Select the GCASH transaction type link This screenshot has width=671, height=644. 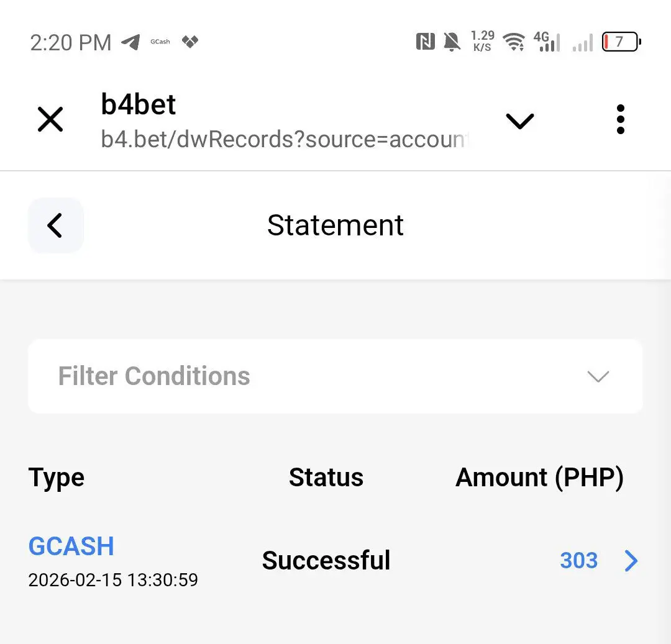(x=71, y=546)
